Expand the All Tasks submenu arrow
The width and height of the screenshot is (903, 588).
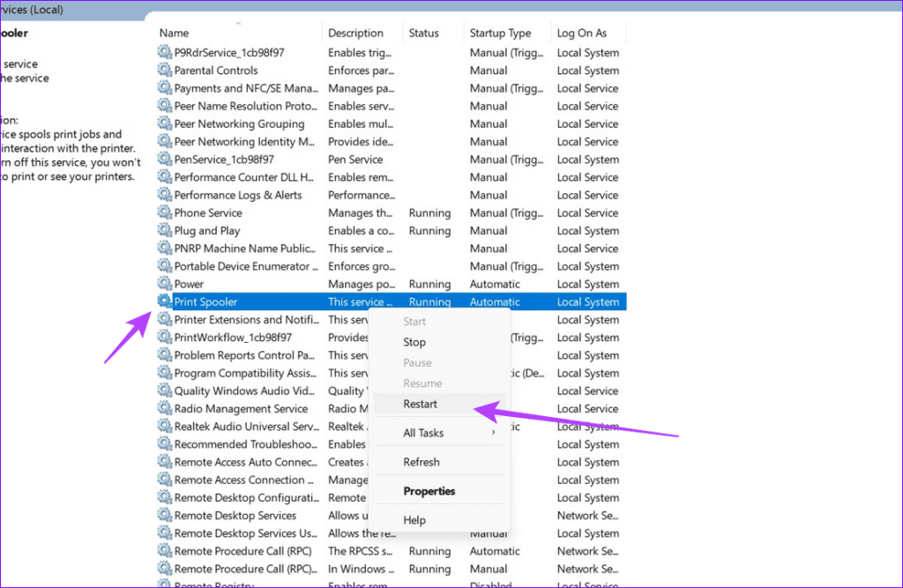(494, 433)
